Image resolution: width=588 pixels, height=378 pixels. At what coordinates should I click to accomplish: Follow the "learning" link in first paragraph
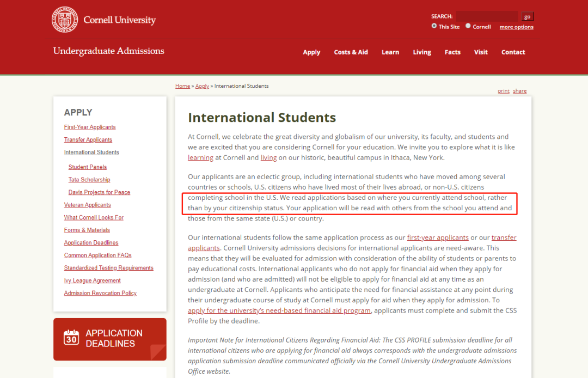tap(200, 158)
